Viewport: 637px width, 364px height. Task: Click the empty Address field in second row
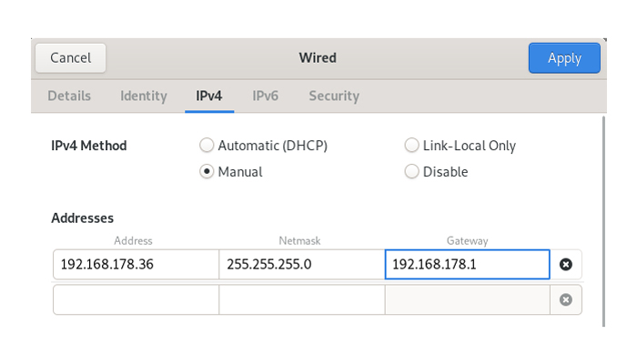(135, 299)
